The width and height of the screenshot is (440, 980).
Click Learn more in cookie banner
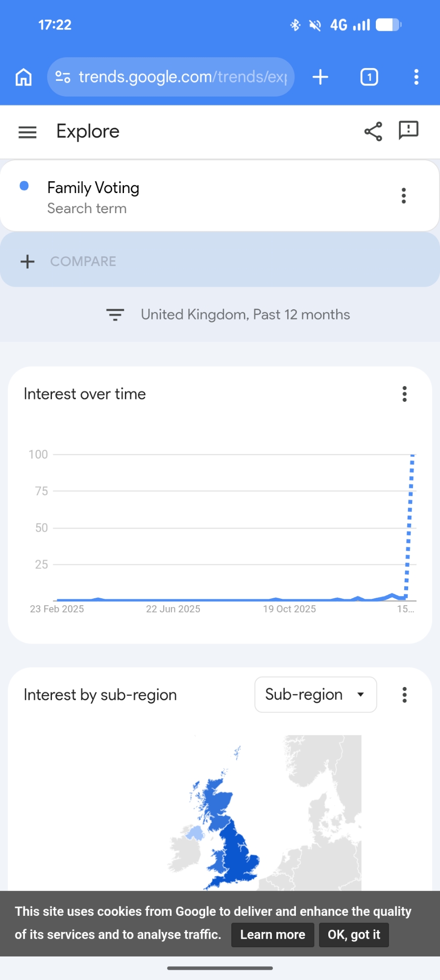[x=272, y=934]
